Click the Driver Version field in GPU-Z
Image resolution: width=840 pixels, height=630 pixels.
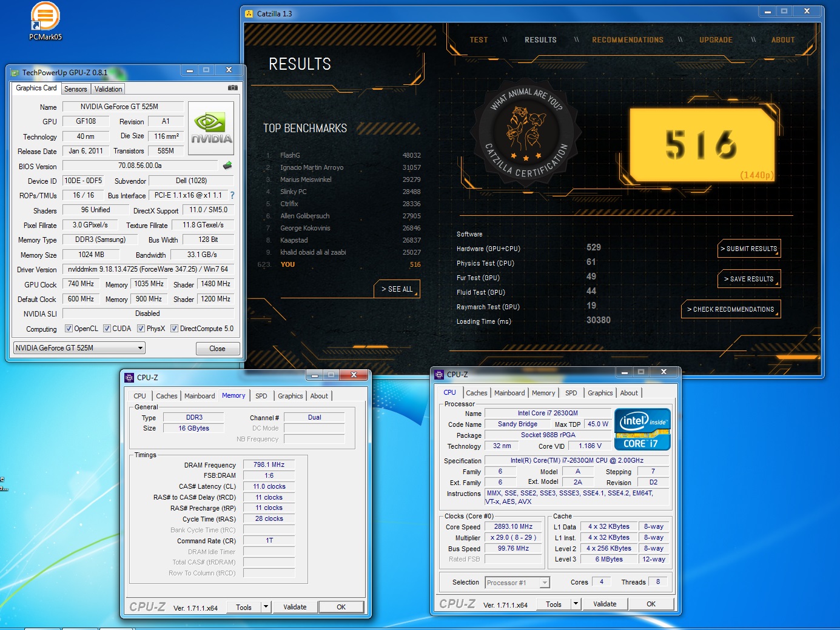[x=148, y=269]
